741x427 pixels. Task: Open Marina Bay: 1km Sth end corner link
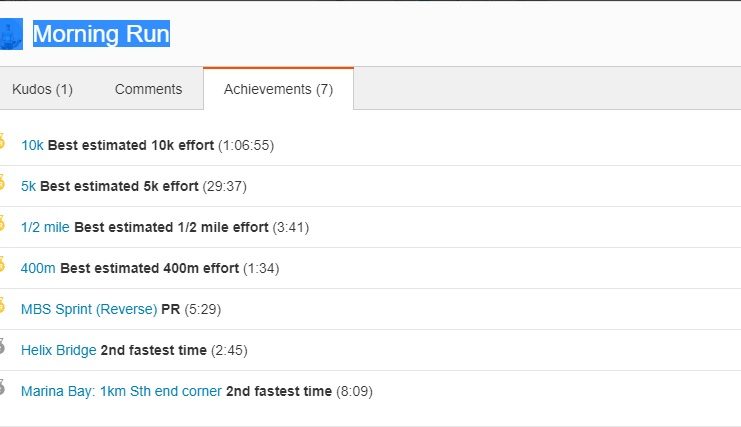[121, 391]
